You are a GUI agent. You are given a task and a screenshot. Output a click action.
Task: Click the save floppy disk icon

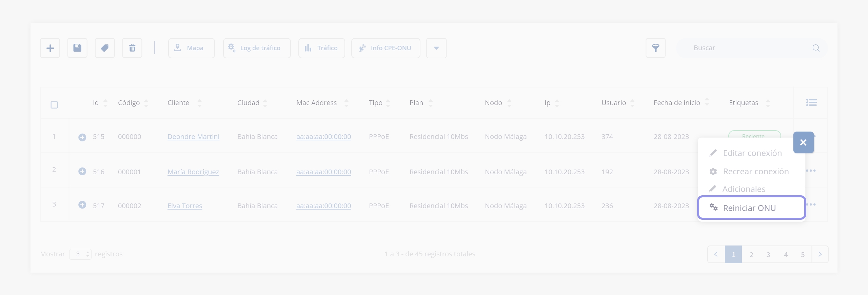[77, 48]
